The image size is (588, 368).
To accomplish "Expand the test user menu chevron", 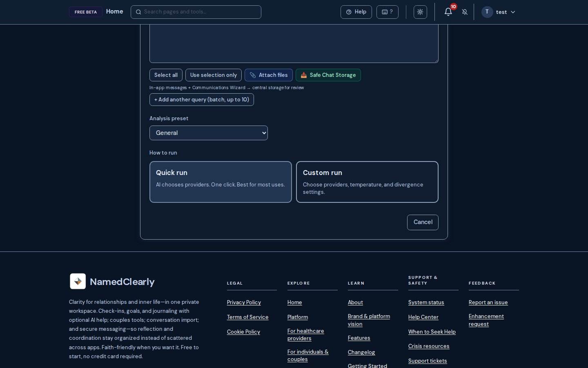I will coord(513,12).
